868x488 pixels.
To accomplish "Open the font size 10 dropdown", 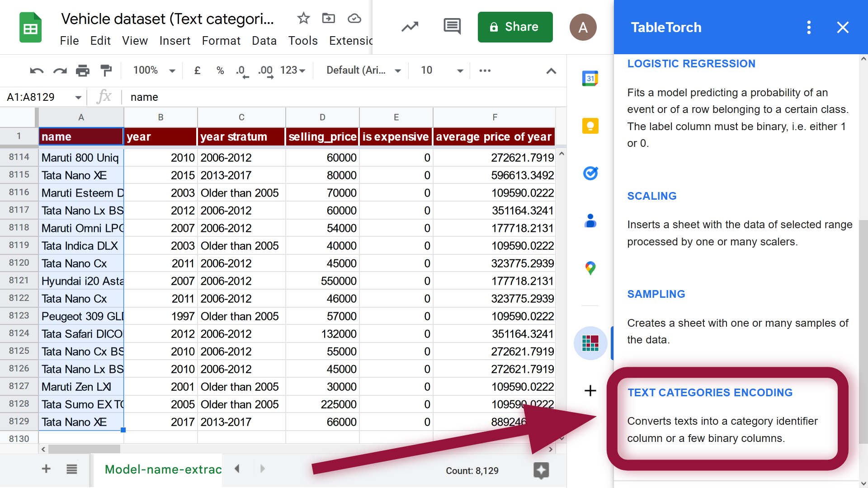I will [442, 70].
